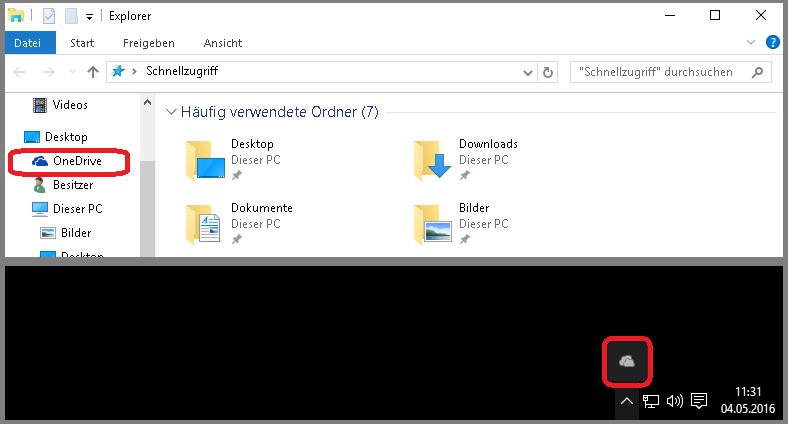Click the blue help question mark icon
Image resolution: width=789 pixels, height=424 pixels.
(x=772, y=42)
